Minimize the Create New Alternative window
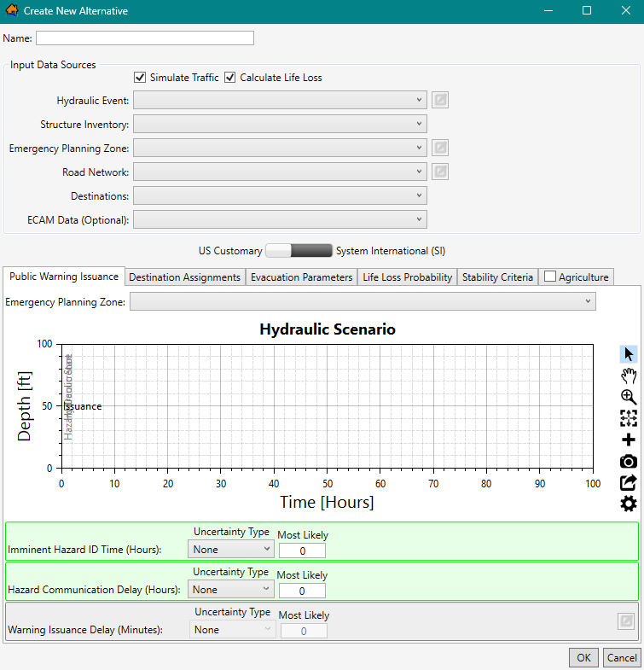The image size is (644, 670). pos(548,11)
